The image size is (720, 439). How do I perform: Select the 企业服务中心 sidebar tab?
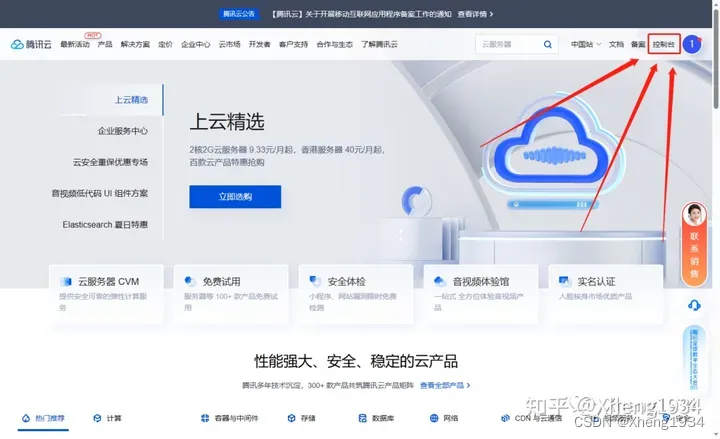[x=123, y=131]
